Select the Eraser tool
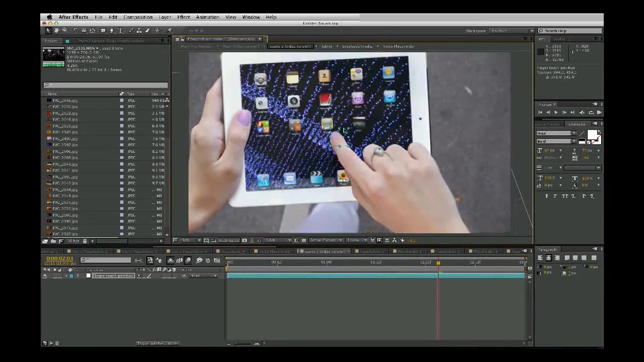This screenshot has width=644, height=362. click(148, 31)
